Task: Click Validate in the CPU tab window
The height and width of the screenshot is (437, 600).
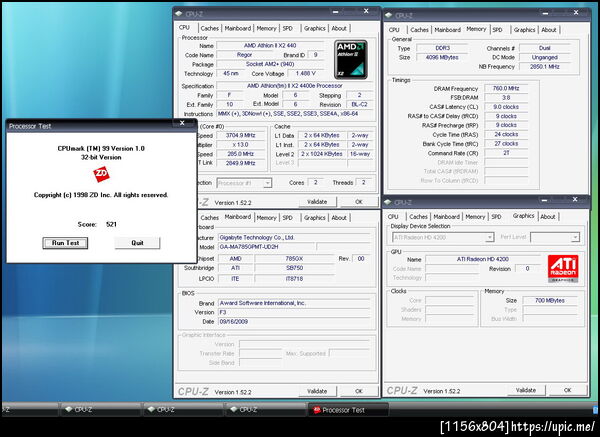Action: (x=317, y=202)
